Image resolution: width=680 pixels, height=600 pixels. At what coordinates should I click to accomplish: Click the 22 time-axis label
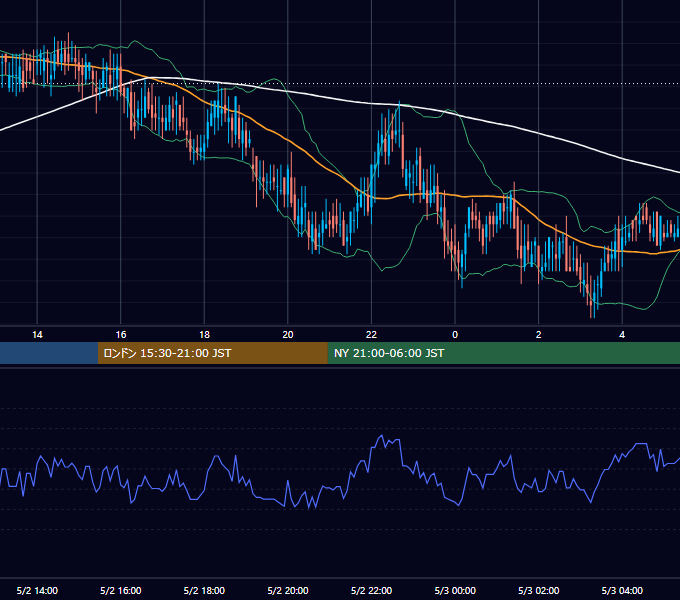(x=371, y=335)
